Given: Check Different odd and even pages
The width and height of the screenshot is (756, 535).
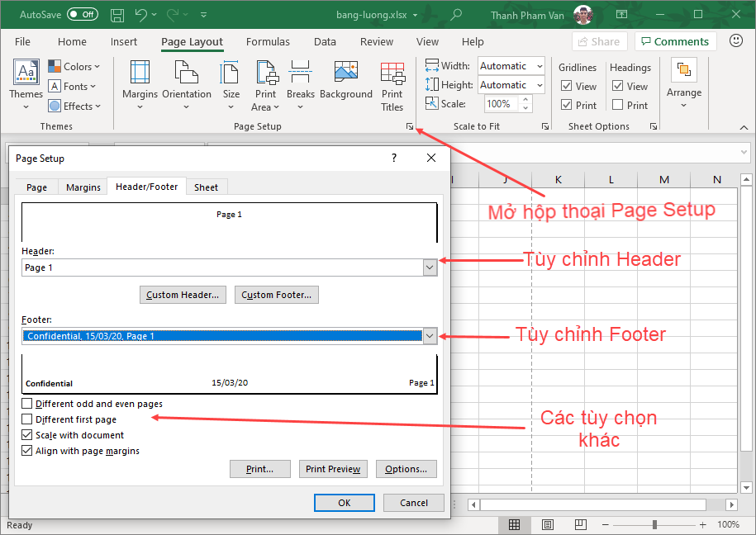Looking at the screenshot, I should coord(27,404).
